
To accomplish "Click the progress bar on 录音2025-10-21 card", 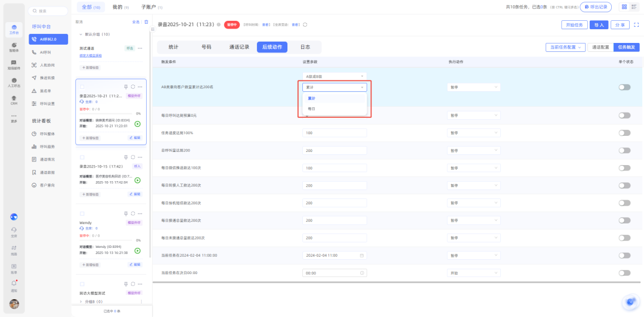I will click(106, 113).
